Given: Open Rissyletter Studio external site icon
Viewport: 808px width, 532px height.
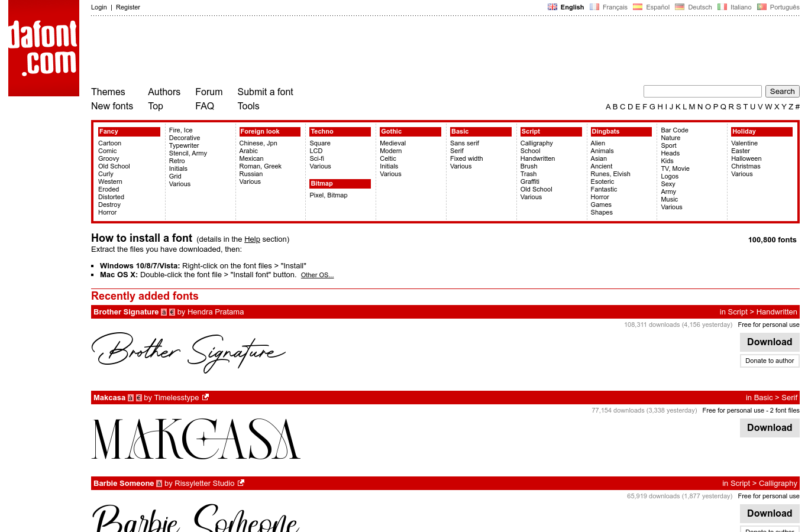Looking at the screenshot, I should click(241, 483).
